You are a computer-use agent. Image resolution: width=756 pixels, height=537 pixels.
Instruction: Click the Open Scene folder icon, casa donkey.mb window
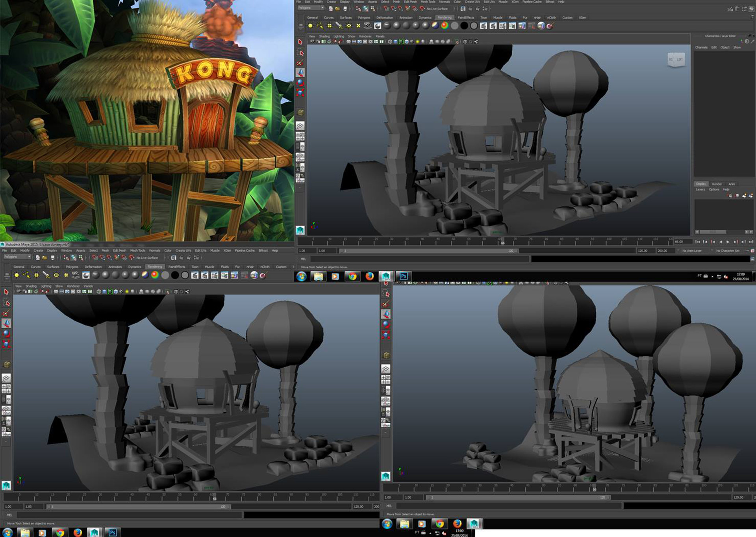pyautogui.click(x=44, y=257)
